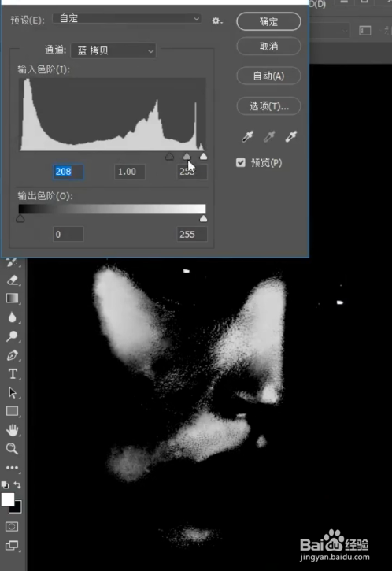392x571 pixels.
Task: Select the Horizontal Type tool
Action: pyautogui.click(x=13, y=374)
